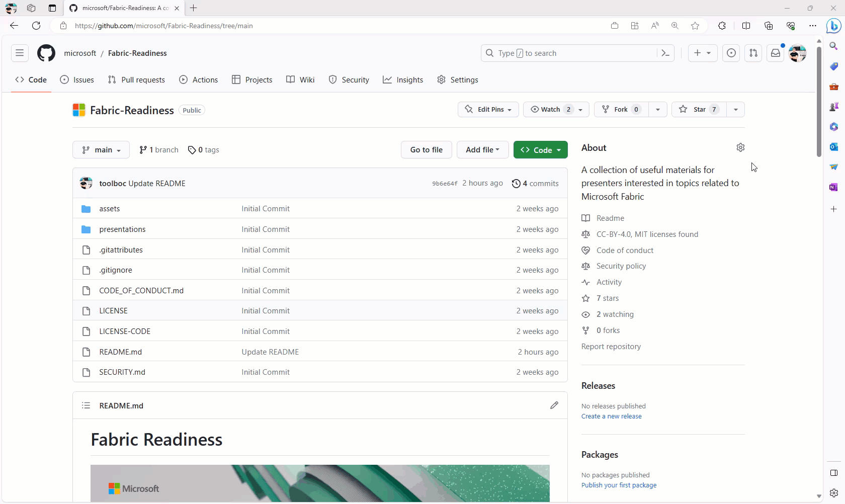Expand the Add file dropdown

pyautogui.click(x=482, y=149)
